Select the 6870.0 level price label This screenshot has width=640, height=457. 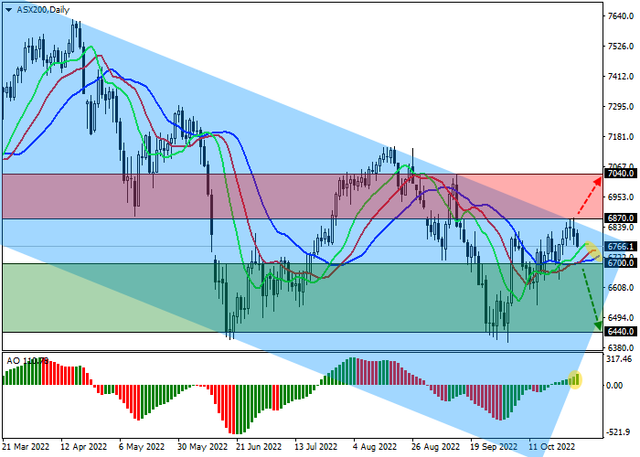pyautogui.click(x=620, y=218)
